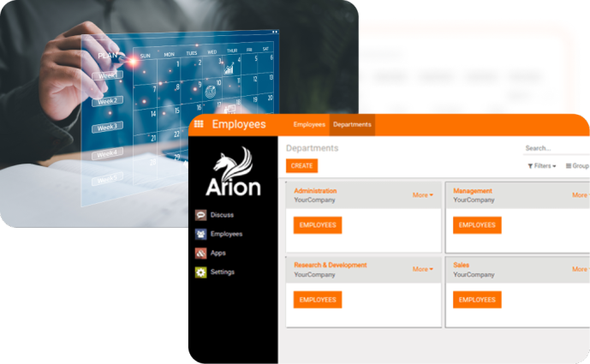This screenshot has height=364, width=590.
Task: Open the apps grid menu icon
Action: pyautogui.click(x=199, y=124)
